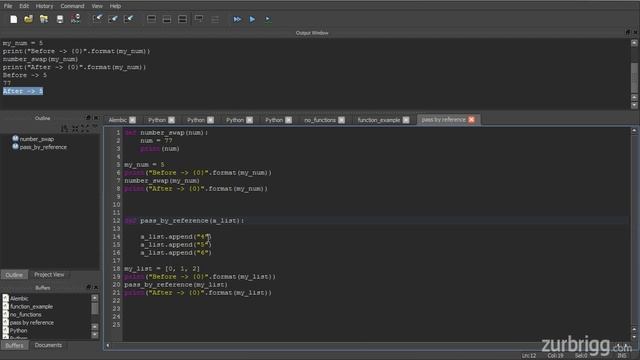
Task: Open the Help menu
Action: 116,6
